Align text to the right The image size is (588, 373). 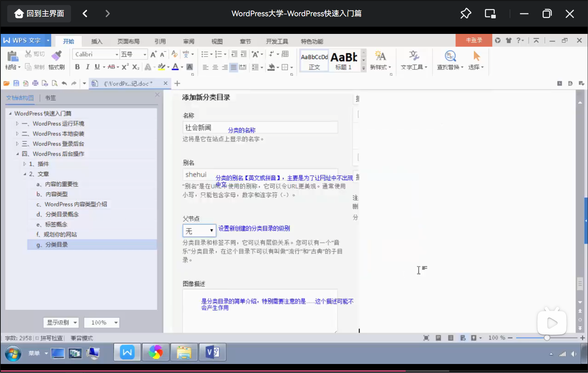coord(224,67)
